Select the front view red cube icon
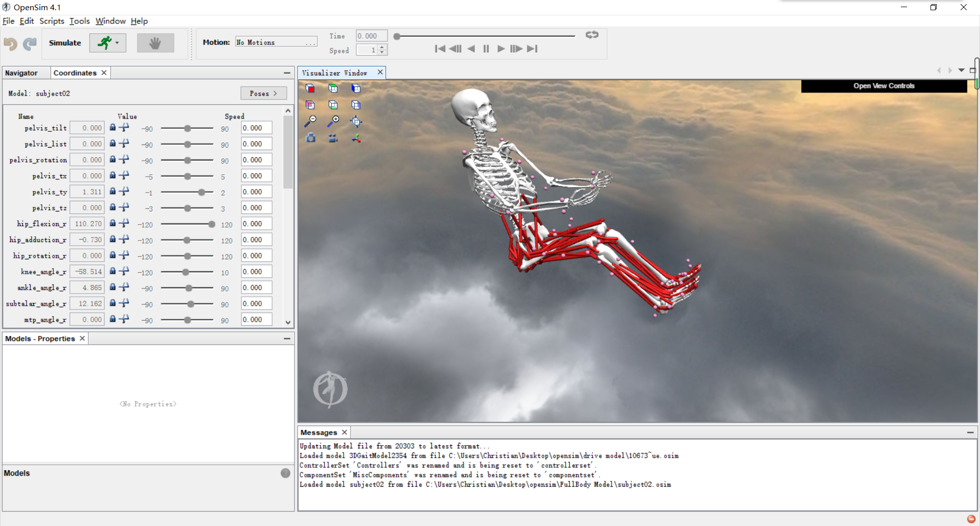The width and height of the screenshot is (980, 526). click(x=310, y=88)
